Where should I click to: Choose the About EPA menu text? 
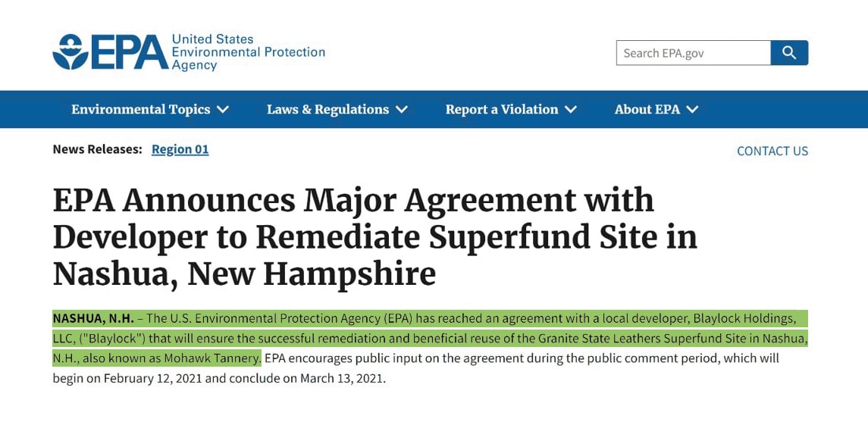pos(647,109)
